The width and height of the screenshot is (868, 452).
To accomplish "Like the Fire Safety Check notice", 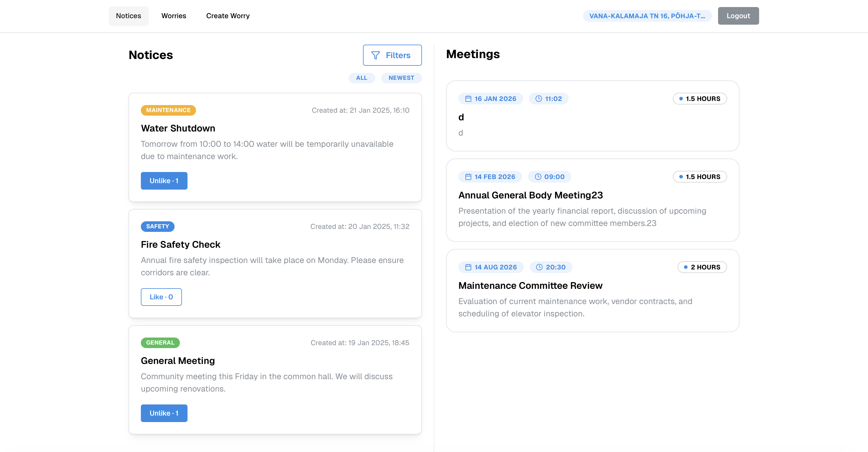I will point(161,297).
